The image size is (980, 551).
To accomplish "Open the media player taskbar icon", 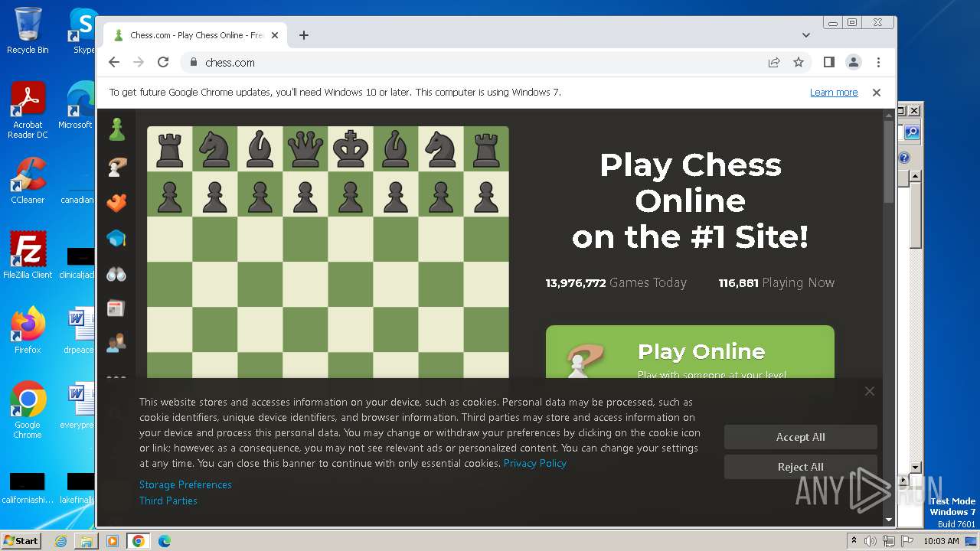I will [x=113, y=541].
